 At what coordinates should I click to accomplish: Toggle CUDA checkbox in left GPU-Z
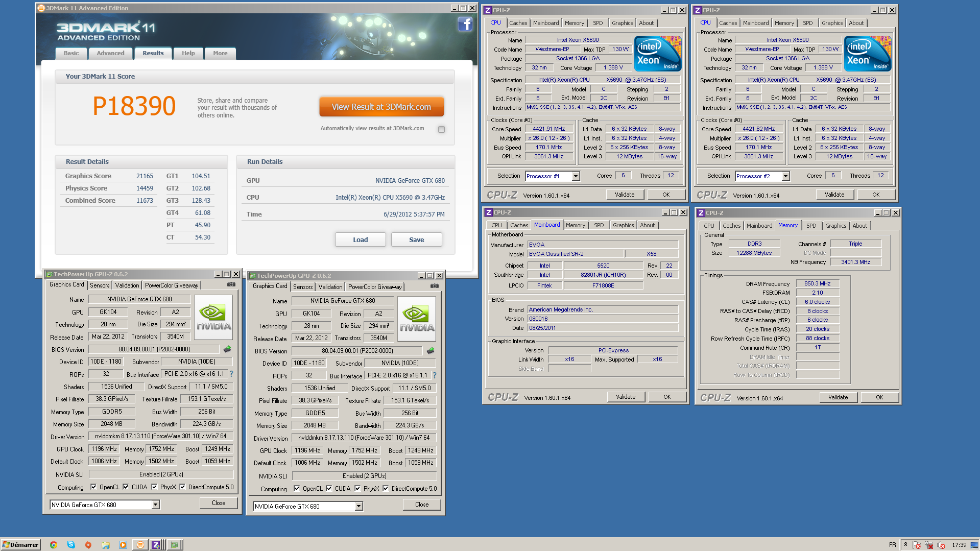(126, 487)
